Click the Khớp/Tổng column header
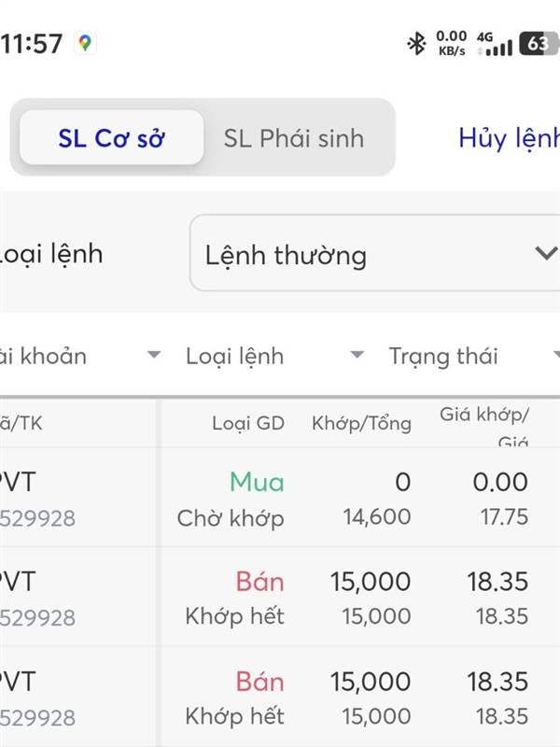 (361, 423)
